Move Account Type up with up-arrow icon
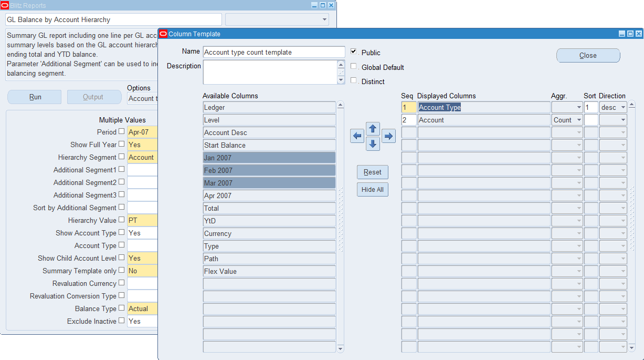Screen dimensions: 644x360 [373, 128]
